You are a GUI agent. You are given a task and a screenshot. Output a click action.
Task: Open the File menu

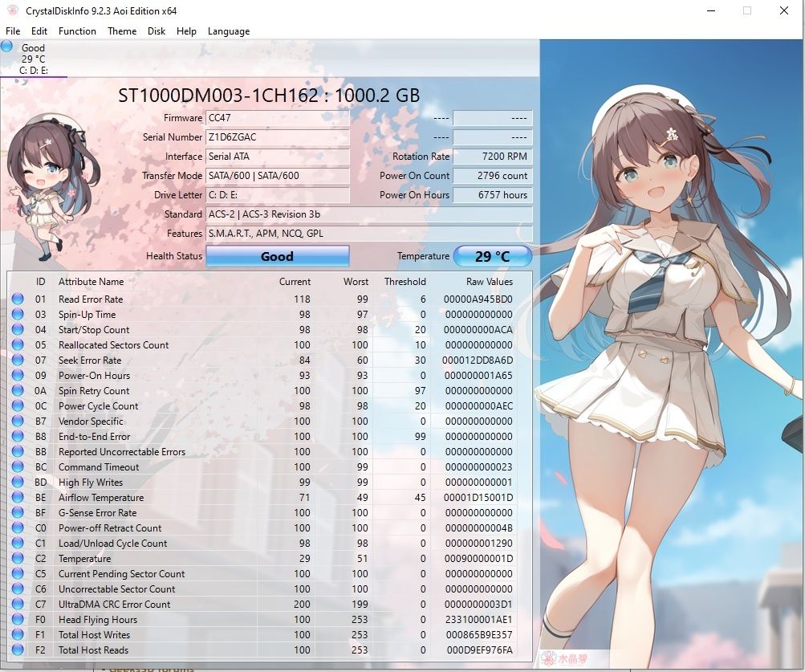click(x=13, y=31)
